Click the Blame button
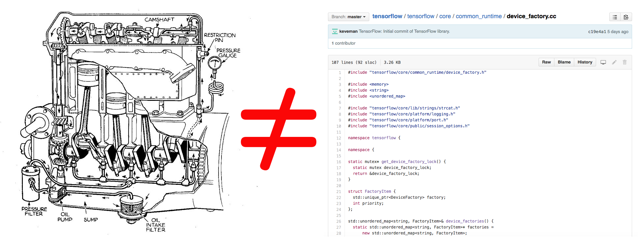The image size is (644, 246). 564,62
